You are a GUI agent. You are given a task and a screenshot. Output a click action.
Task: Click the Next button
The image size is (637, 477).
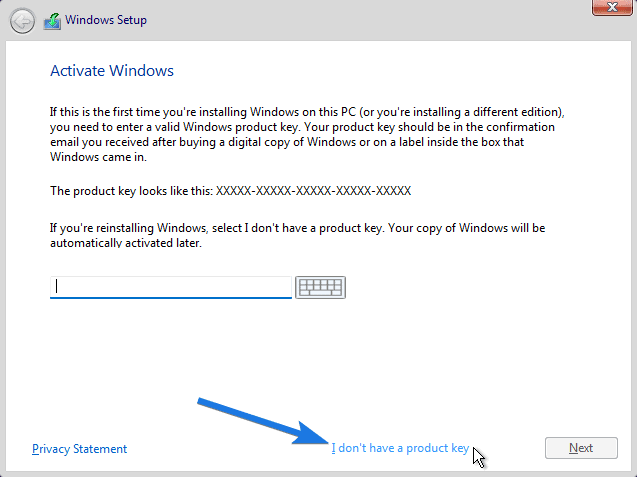581,448
